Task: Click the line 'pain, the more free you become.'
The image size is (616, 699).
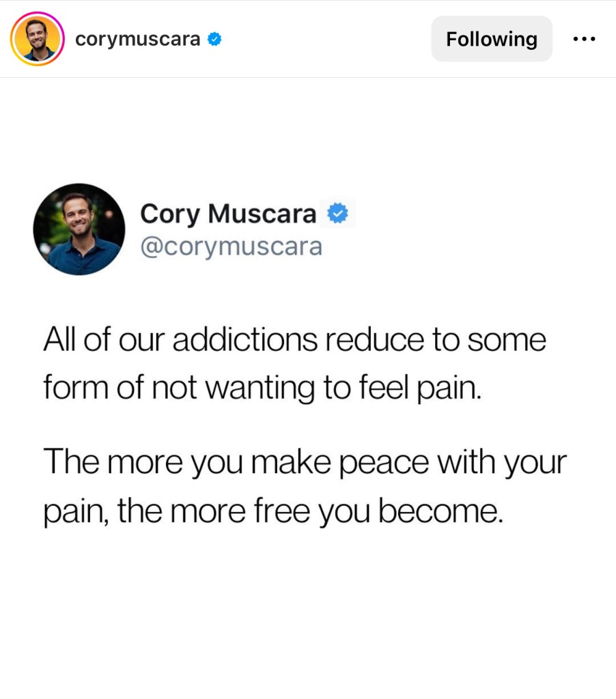Action: point(273,511)
